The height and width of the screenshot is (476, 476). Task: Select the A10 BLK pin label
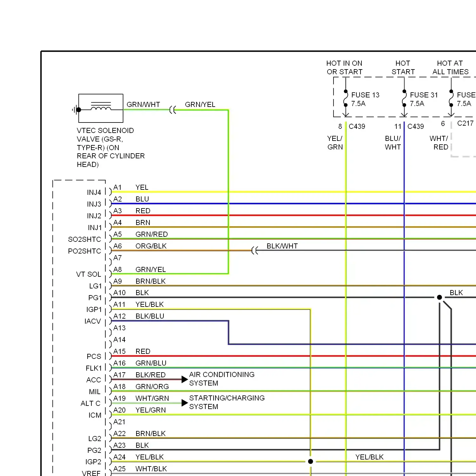click(x=131, y=293)
